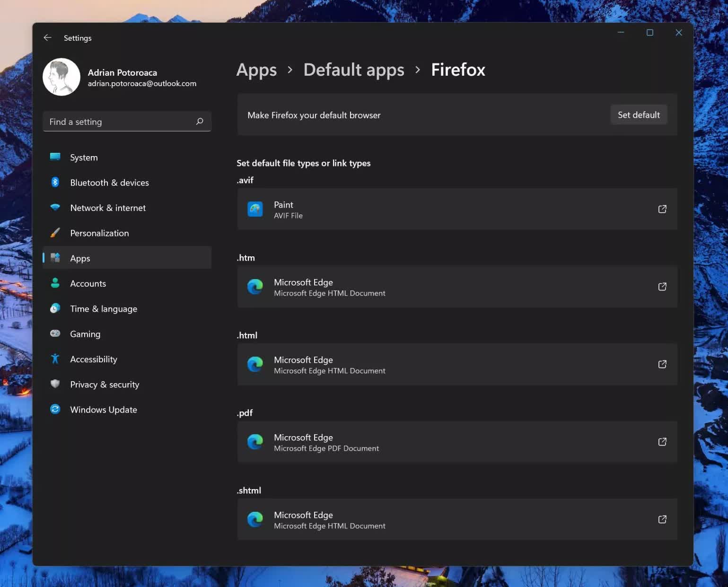728x587 pixels.
Task: Click the Find a setting search box
Action: tap(127, 122)
